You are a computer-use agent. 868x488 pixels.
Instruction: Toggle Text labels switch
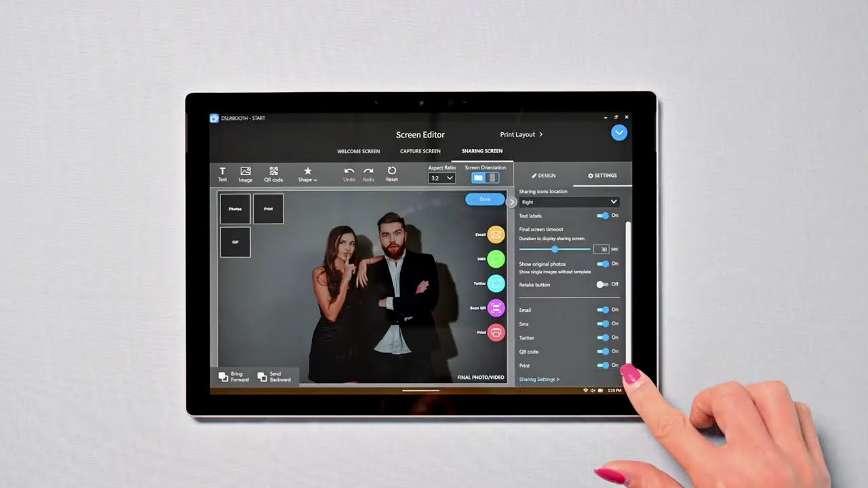point(602,216)
